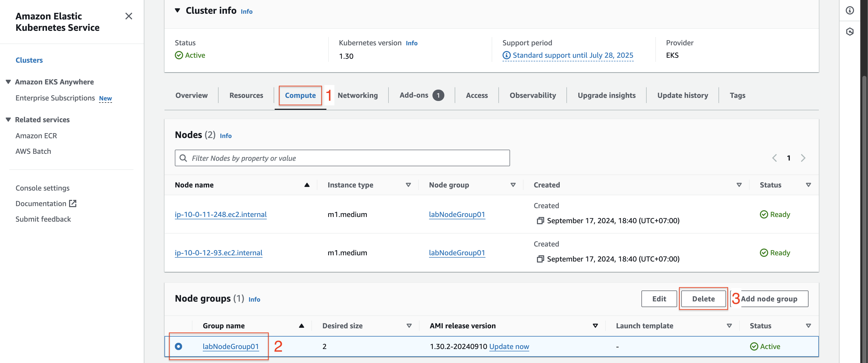The height and width of the screenshot is (363, 868).
Task: Switch to the Tags tab
Action: [737, 96]
